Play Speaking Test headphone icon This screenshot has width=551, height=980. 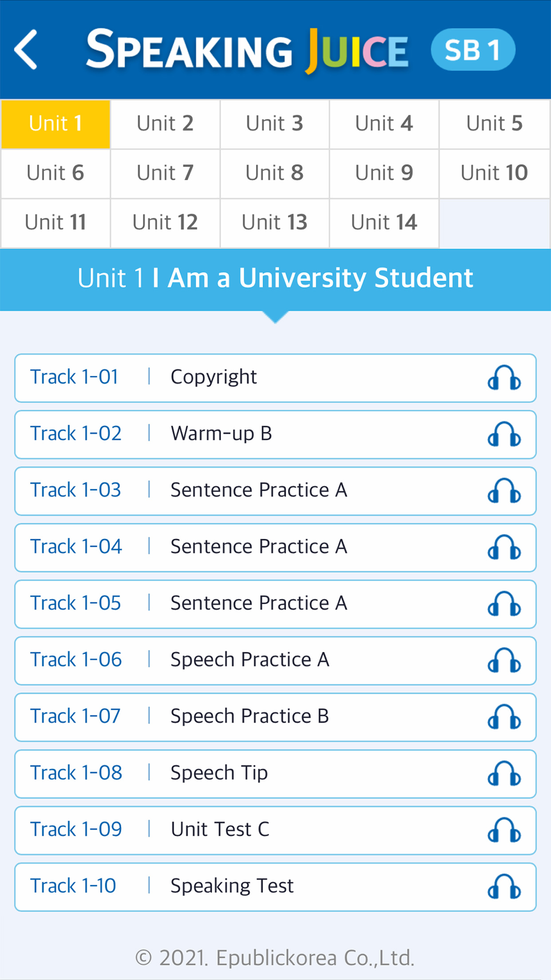[x=504, y=887]
